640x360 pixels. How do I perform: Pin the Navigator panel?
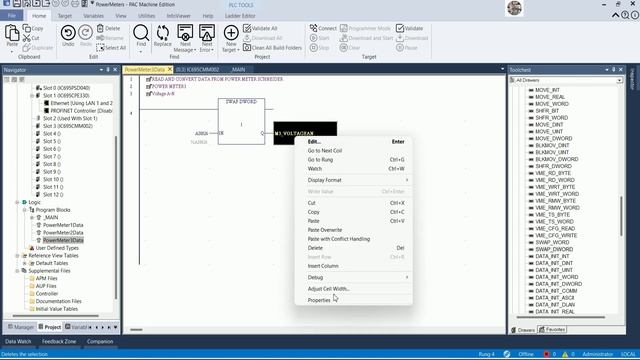[x=108, y=70]
